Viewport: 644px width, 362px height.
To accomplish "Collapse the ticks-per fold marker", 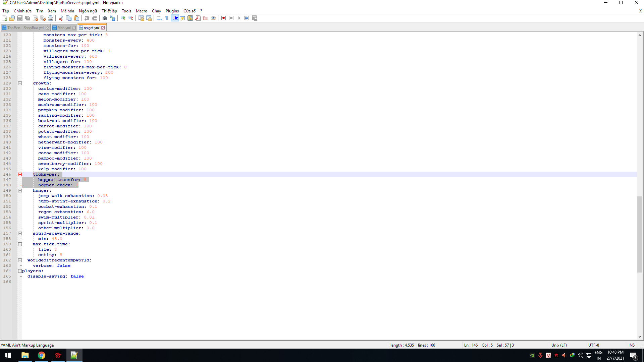I will coord(20,174).
